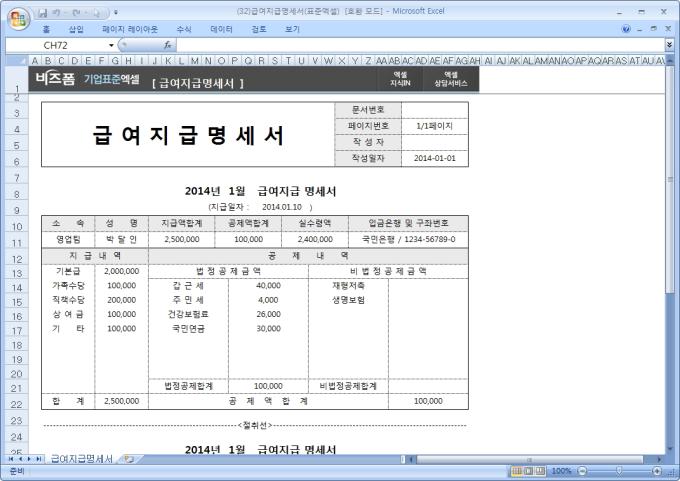The image size is (680, 481).
Task: Select the 법정공제합계 label cell
Action: (188, 386)
